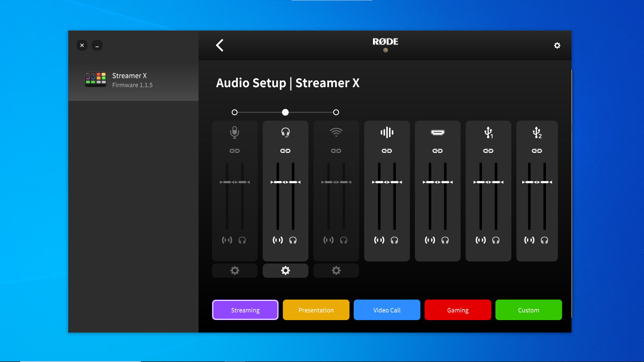
Task: Go back using the left chevron arrow
Action: [x=220, y=45]
